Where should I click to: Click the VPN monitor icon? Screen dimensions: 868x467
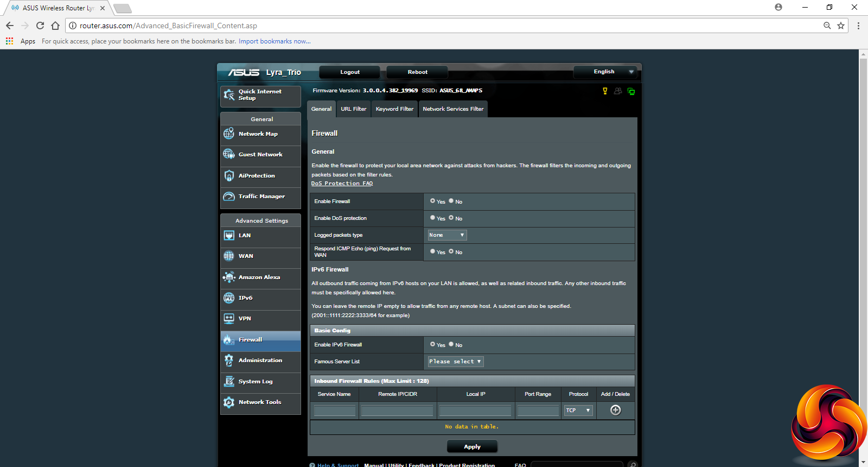pos(229,319)
